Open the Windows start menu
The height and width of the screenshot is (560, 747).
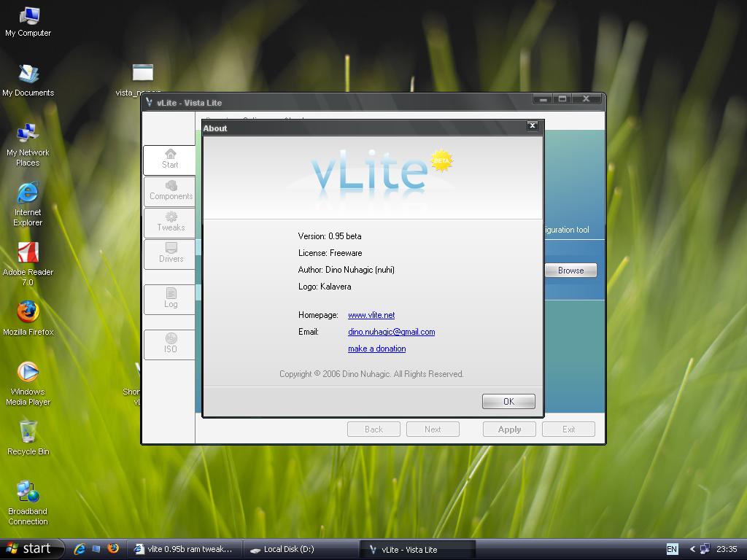pyautogui.click(x=31, y=549)
